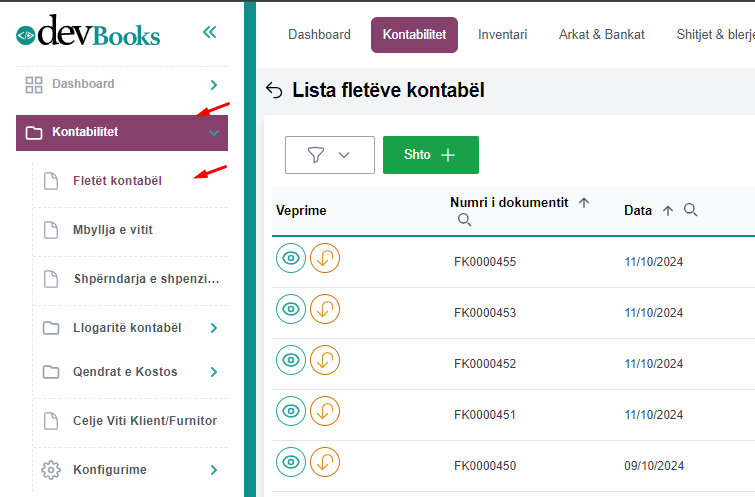The image size is (755, 497).
Task: View document FK0000452 with eye icon
Action: click(291, 360)
